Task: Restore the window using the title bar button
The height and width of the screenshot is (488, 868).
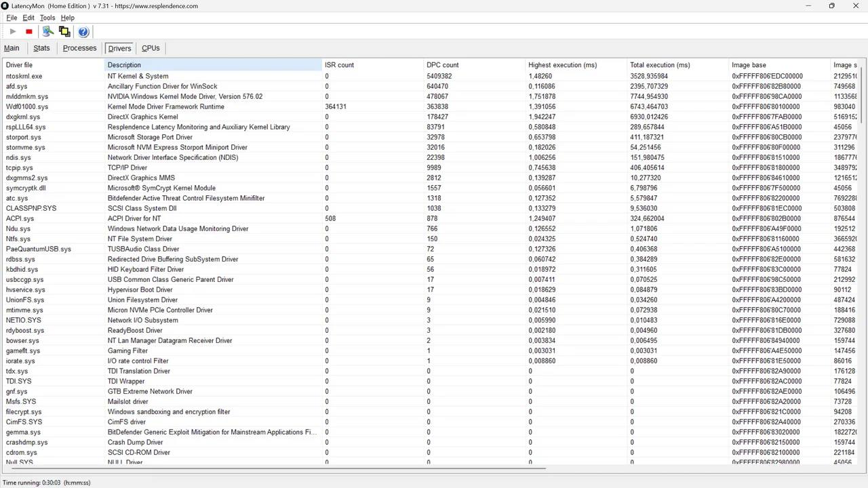Action: pyautogui.click(x=831, y=6)
